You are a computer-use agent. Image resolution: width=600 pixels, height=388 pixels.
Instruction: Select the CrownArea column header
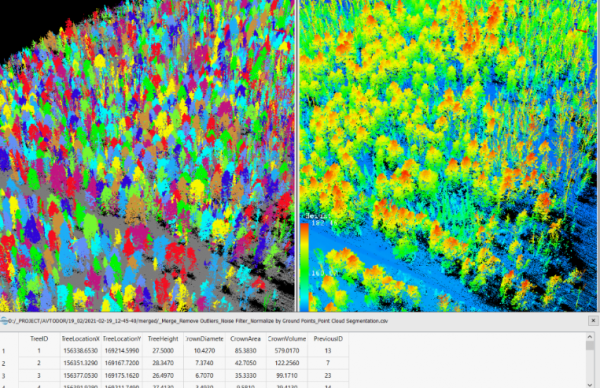[x=246, y=339]
